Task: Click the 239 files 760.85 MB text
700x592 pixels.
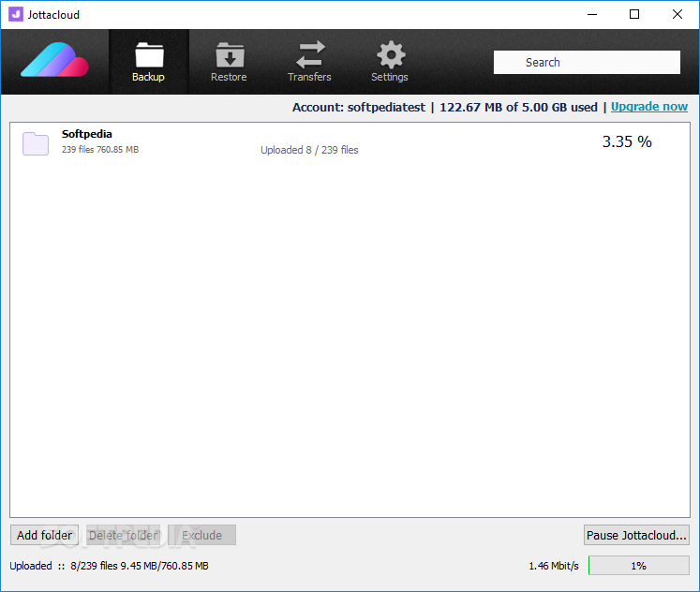Action: click(x=100, y=150)
